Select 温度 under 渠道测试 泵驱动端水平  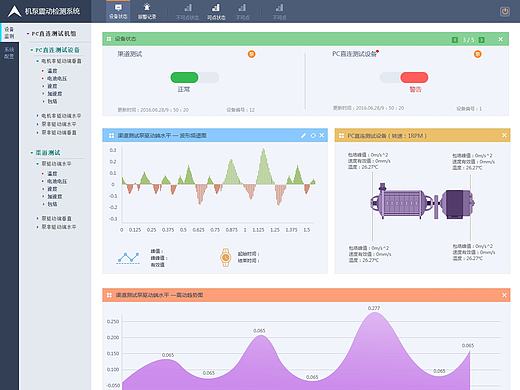point(52,173)
